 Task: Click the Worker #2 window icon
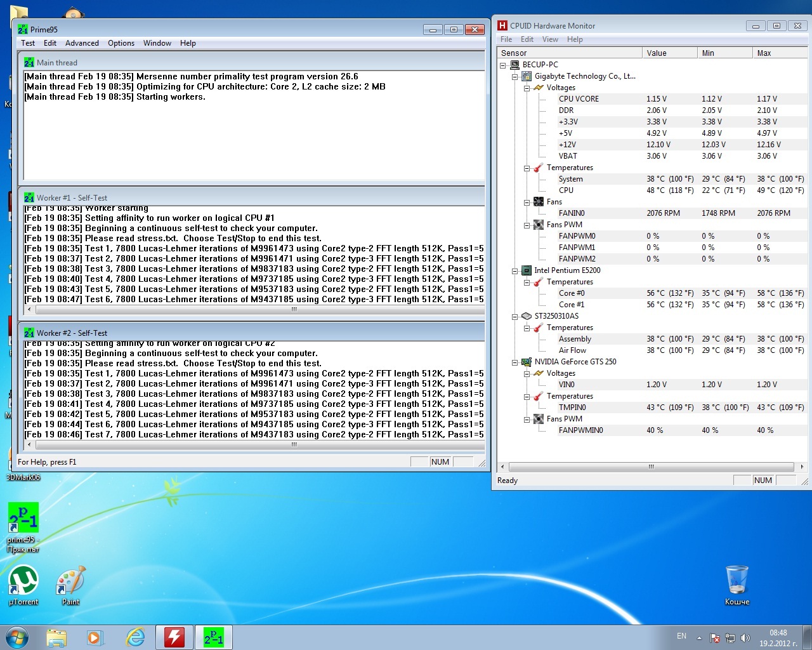click(x=29, y=333)
